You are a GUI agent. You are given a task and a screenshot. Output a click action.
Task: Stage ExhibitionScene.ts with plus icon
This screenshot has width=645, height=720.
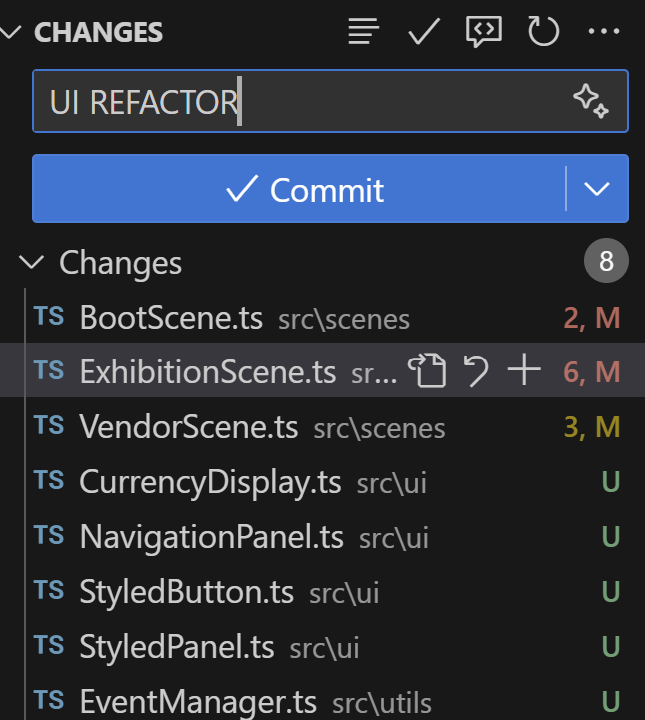(523, 372)
